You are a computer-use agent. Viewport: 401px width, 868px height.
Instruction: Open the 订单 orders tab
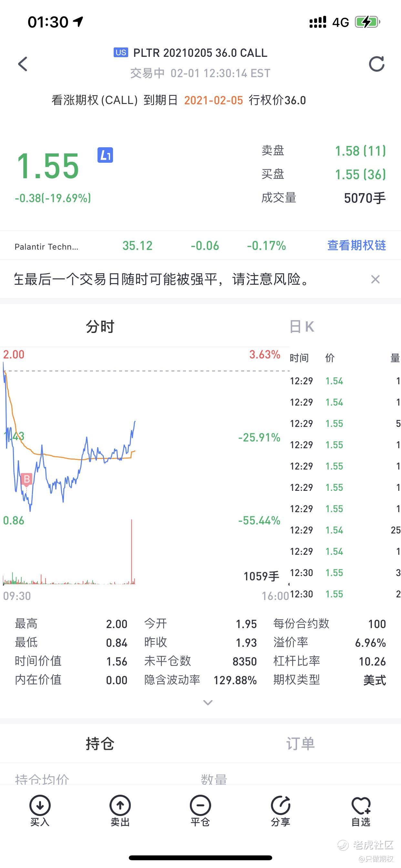click(300, 743)
